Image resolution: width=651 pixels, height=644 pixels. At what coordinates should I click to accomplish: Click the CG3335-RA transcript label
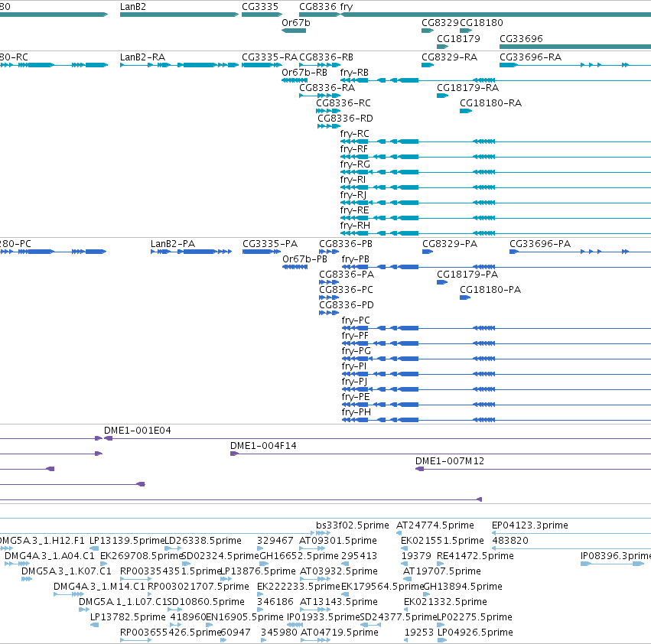[269, 57]
